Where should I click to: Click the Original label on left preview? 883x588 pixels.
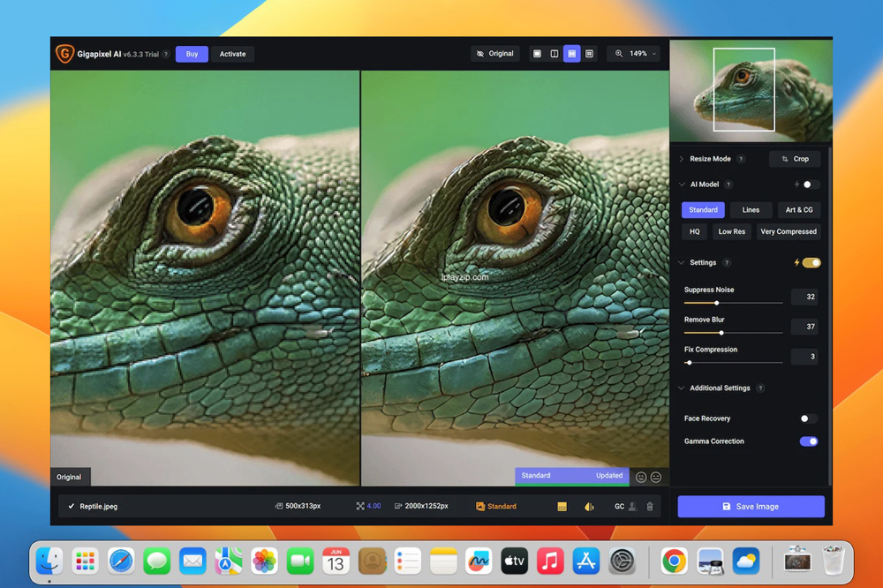[x=69, y=477]
